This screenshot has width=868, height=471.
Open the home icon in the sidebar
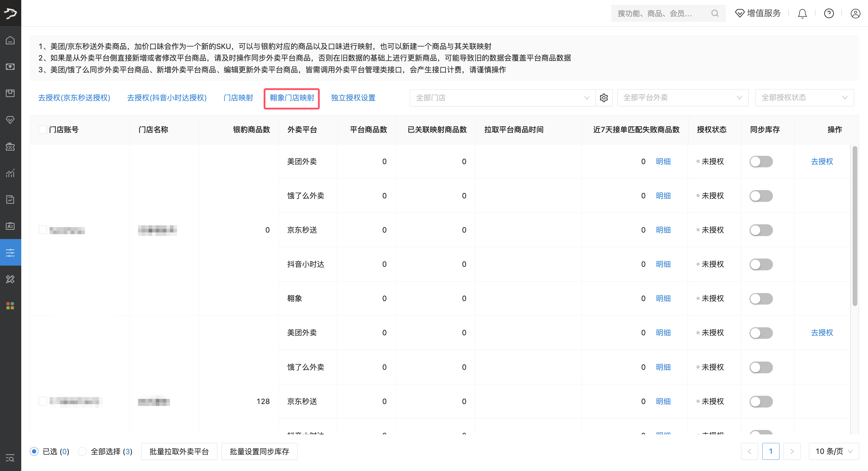tap(10, 40)
